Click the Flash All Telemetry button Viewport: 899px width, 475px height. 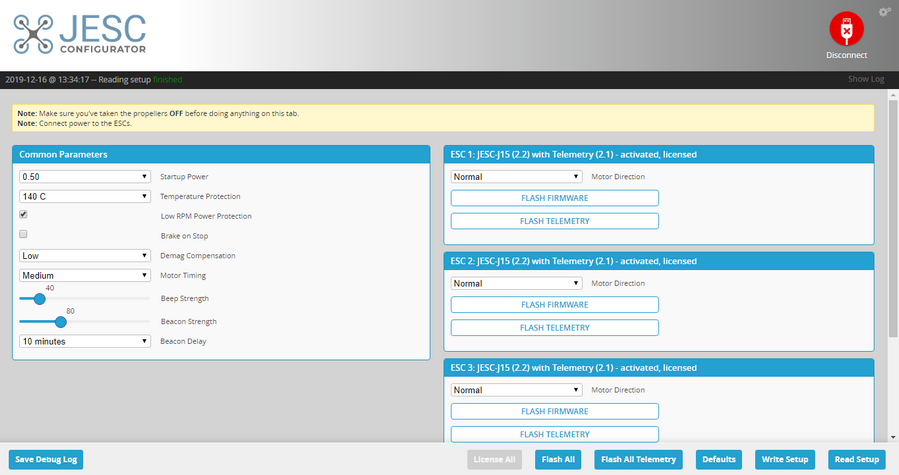[638, 460]
